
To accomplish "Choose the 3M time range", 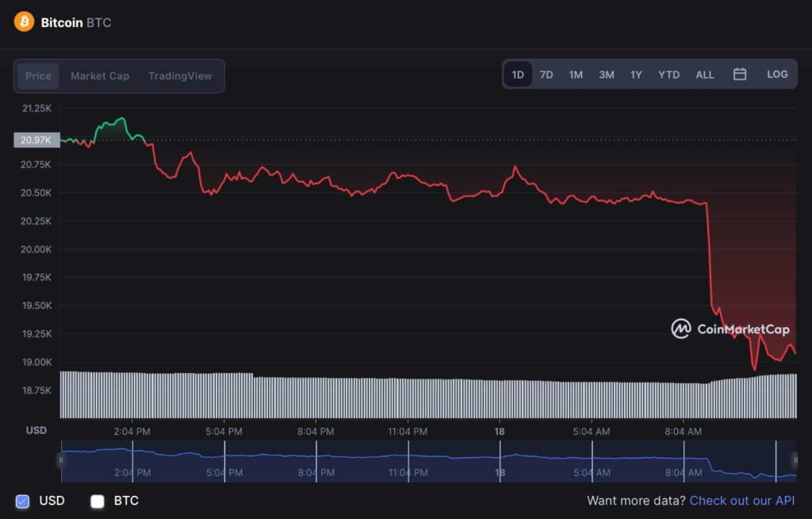I will (606, 75).
